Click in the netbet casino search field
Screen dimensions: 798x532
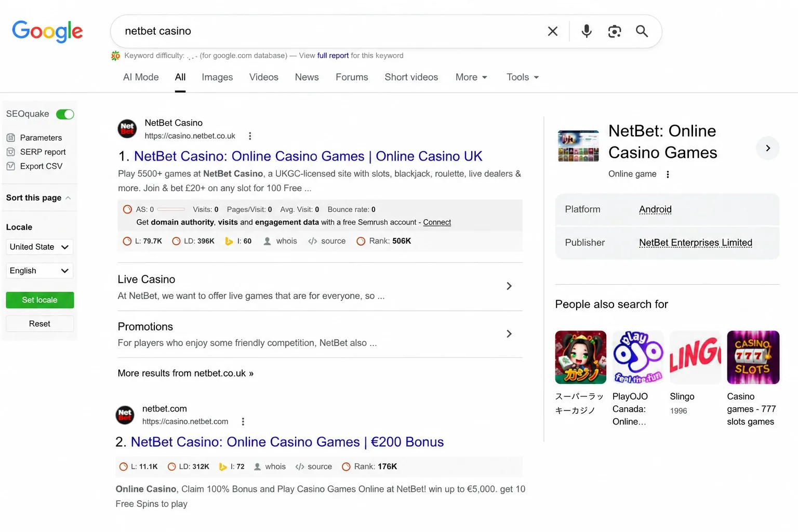[x=332, y=31]
